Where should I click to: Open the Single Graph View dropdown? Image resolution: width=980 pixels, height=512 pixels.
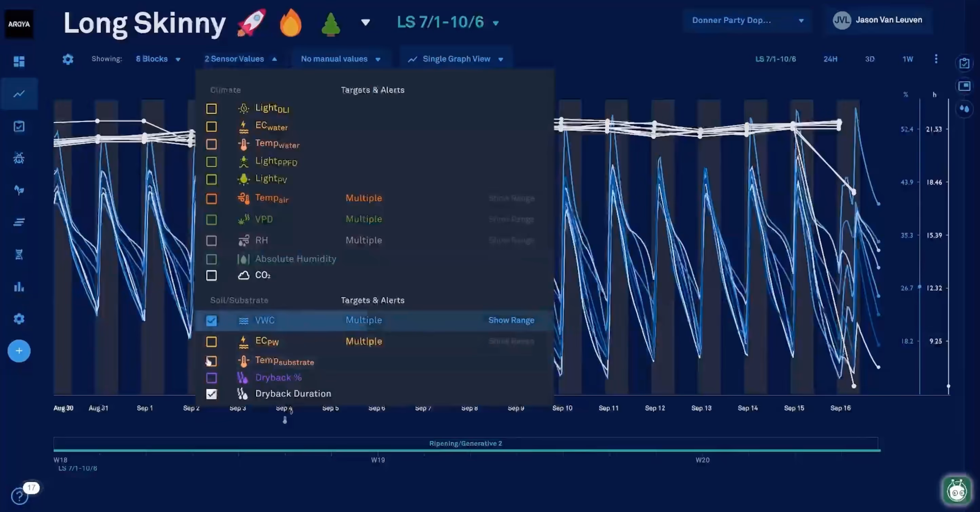(x=456, y=59)
